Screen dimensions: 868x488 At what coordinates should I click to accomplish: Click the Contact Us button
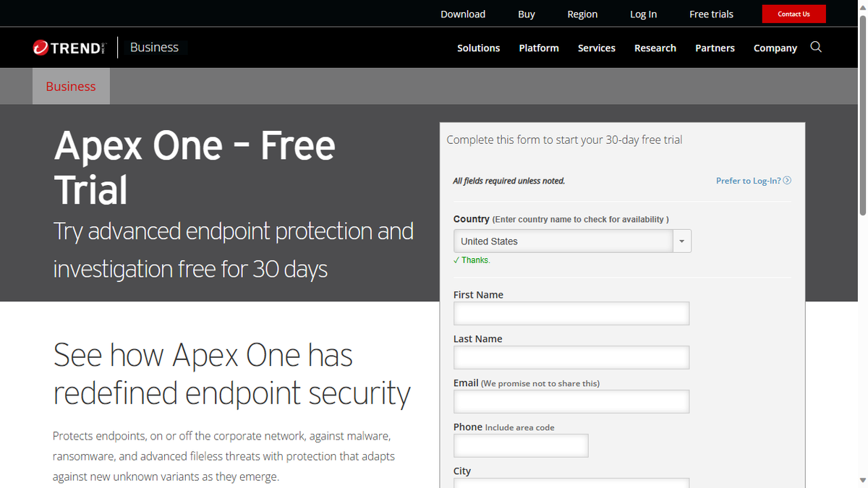[793, 14]
